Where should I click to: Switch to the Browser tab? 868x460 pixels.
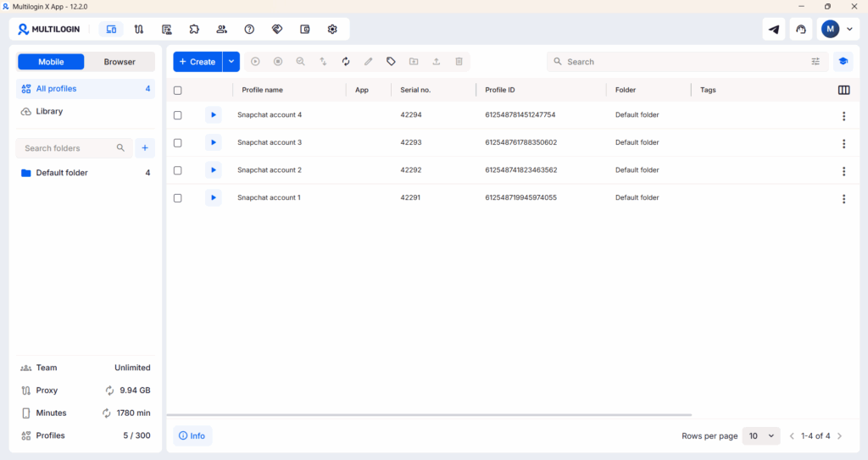(120, 62)
